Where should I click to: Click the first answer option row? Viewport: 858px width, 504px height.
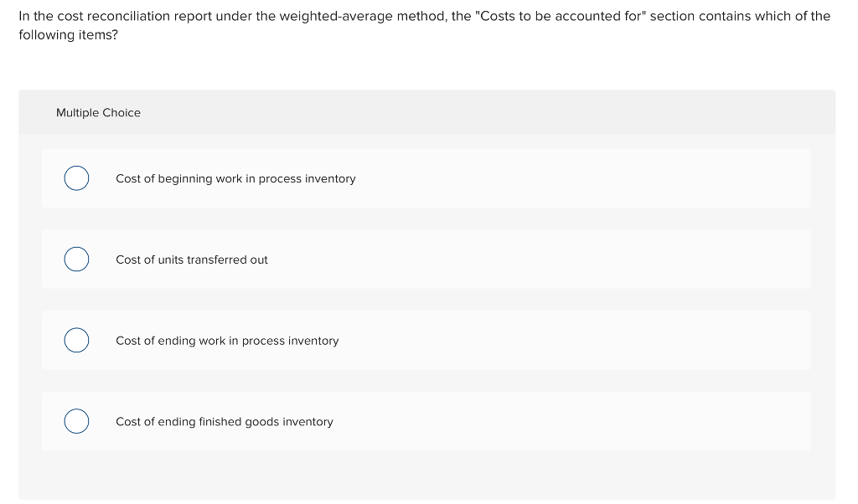click(426, 178)
